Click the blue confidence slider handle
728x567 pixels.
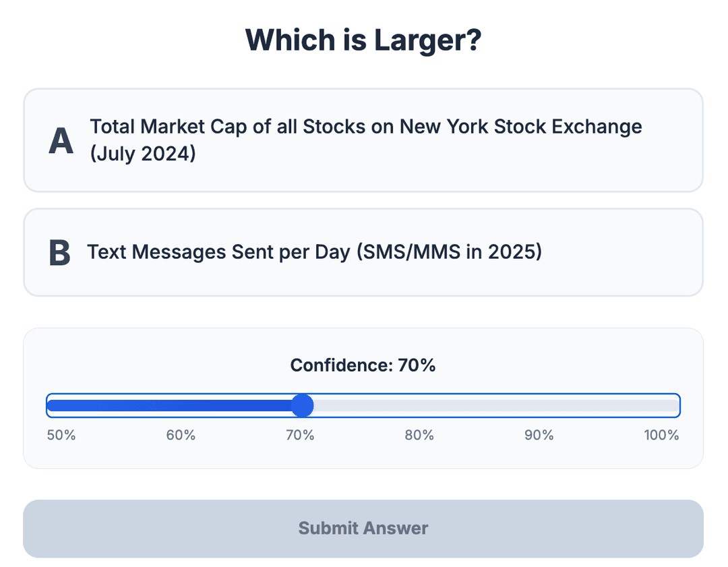point(303,405)
